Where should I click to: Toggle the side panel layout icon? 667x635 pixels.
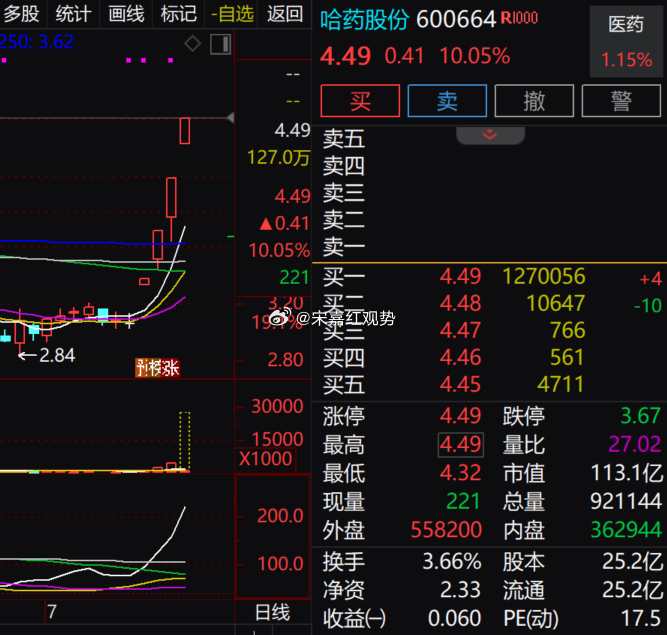click(x=220, y=44)
